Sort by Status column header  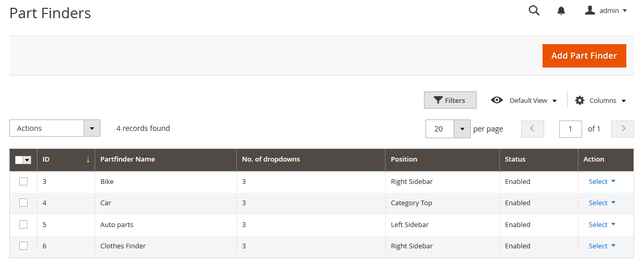coord(515,159)
